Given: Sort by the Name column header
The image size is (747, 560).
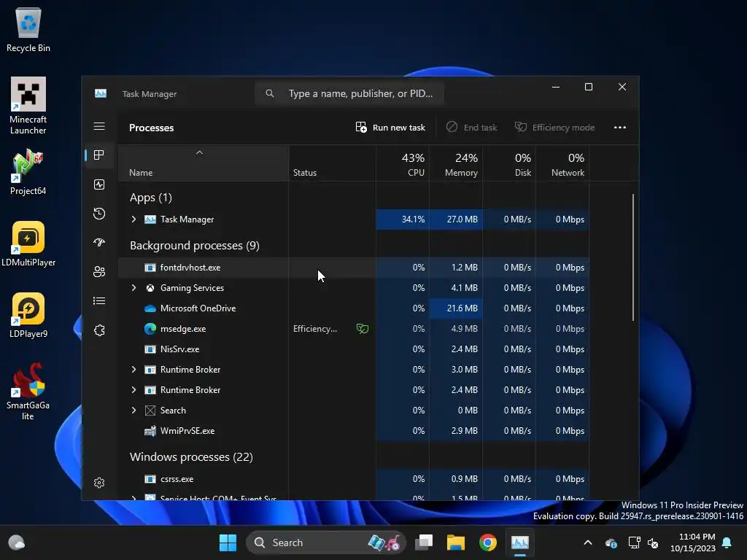Looking at the screenshot, I should point(203,164).
